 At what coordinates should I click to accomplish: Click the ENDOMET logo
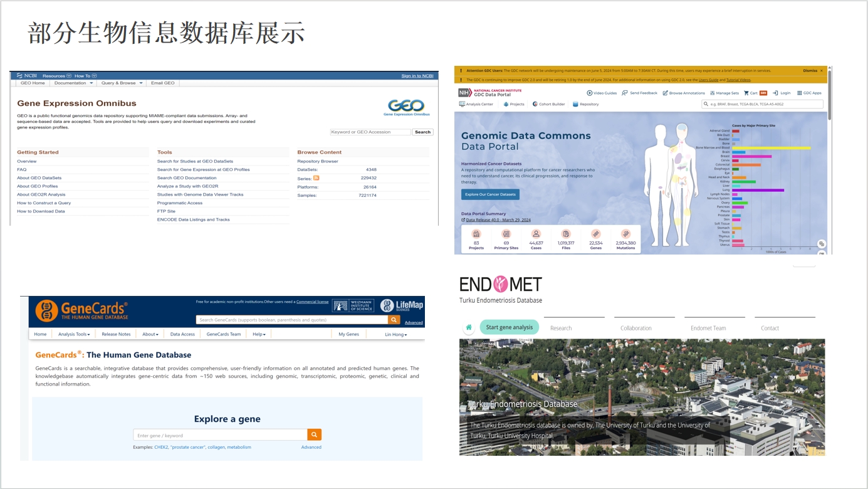pos(500,284)
